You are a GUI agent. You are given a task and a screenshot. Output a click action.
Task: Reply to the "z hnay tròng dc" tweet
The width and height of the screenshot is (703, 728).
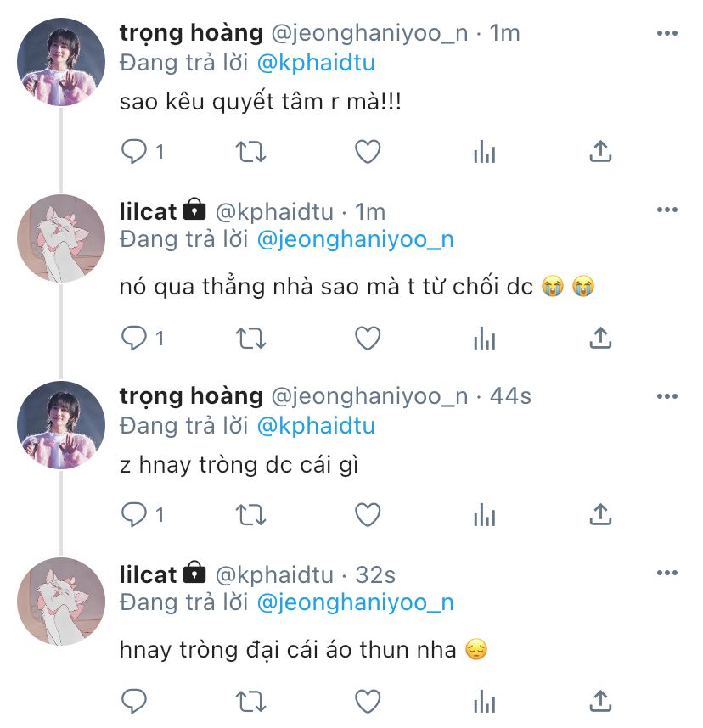[135, 514]
